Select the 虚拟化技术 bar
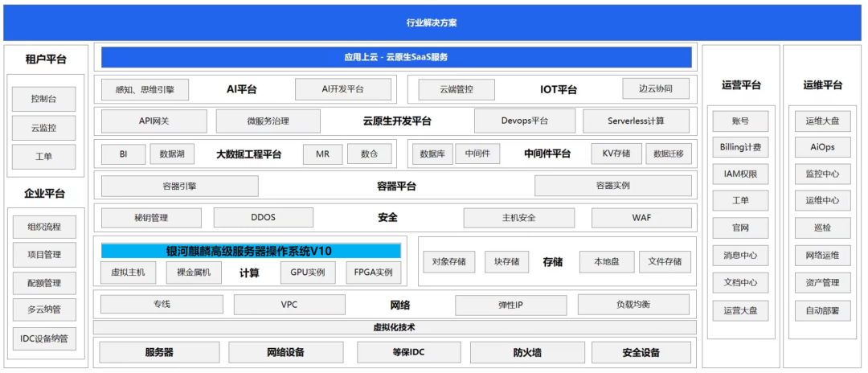 [395, 327]
